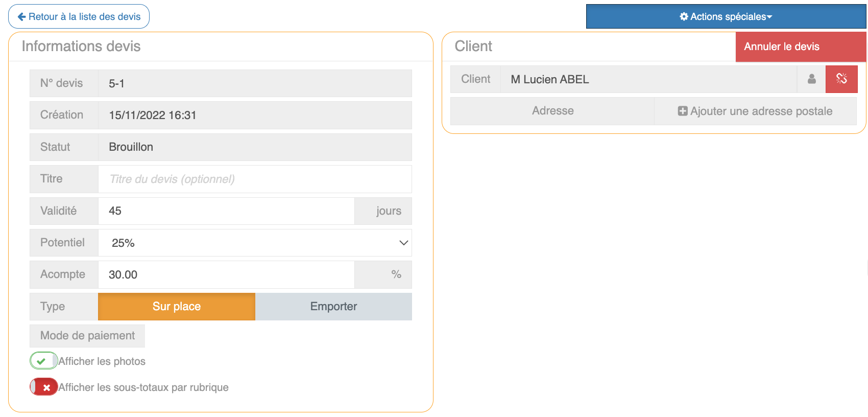
Task: Click the client profile person icon
Action: tap(811, 79)
